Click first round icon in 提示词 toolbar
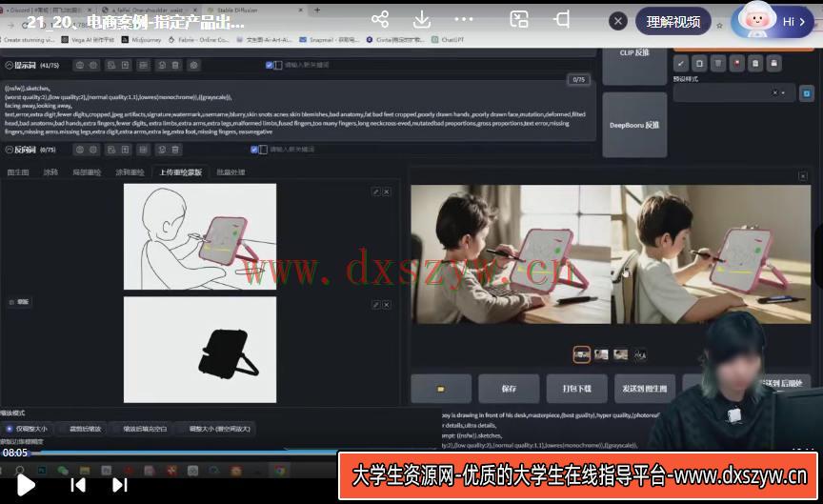The height and width of the screenshot is (504, 823). click(x=80, y=65)
